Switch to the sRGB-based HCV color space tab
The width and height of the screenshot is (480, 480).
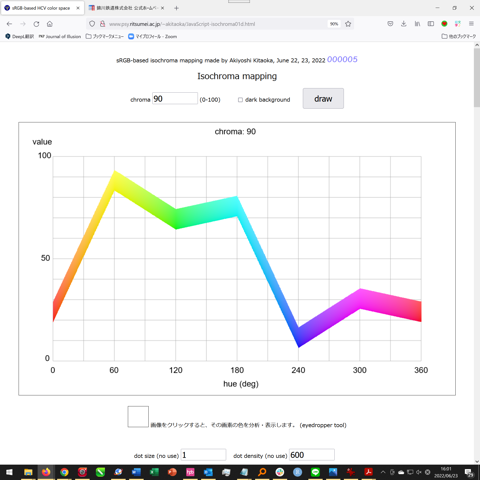pos(41,8)
